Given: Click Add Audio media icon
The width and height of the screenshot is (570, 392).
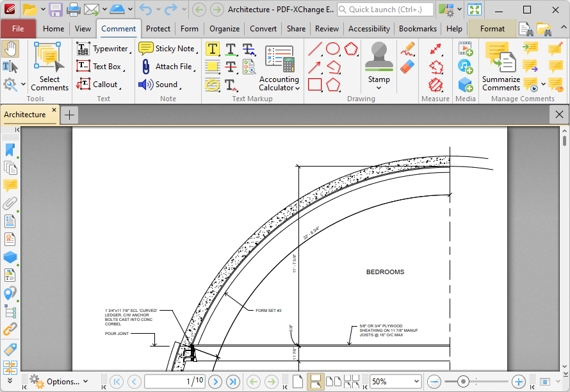Looking at the screenshot, I should [x=466, y=67].
